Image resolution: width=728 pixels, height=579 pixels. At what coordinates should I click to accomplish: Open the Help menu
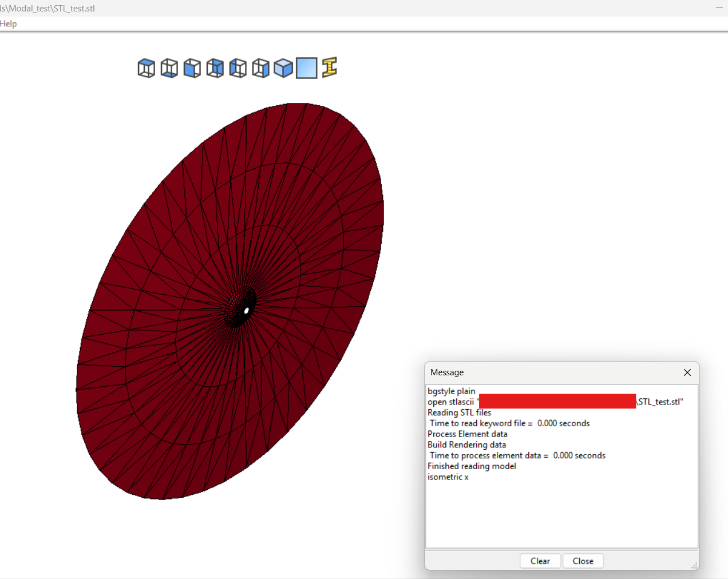pos(8,23)
